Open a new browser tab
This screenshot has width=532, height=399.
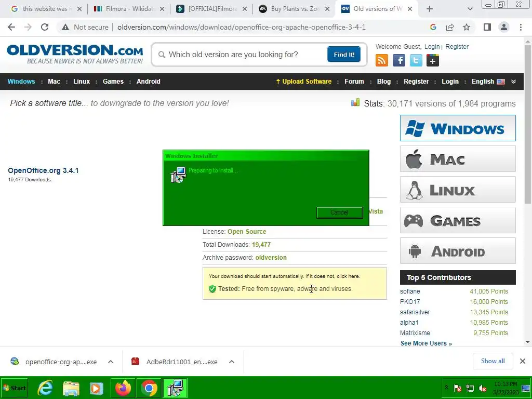click(430, 9)
